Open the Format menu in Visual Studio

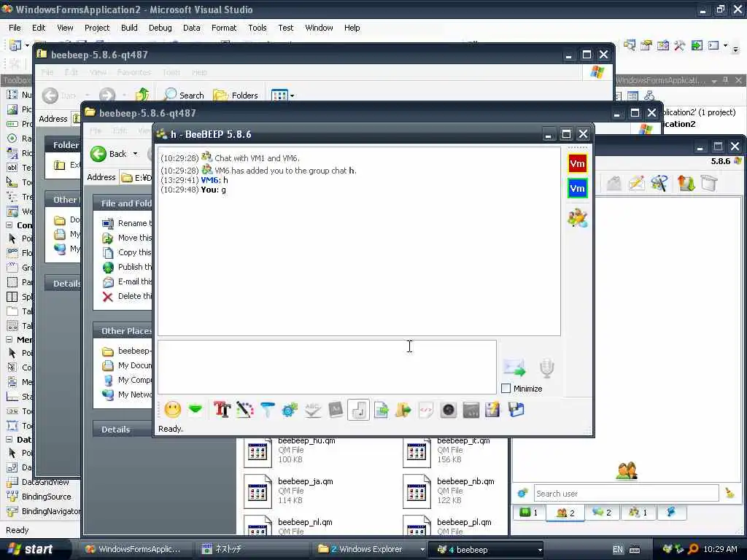[224, 28]
